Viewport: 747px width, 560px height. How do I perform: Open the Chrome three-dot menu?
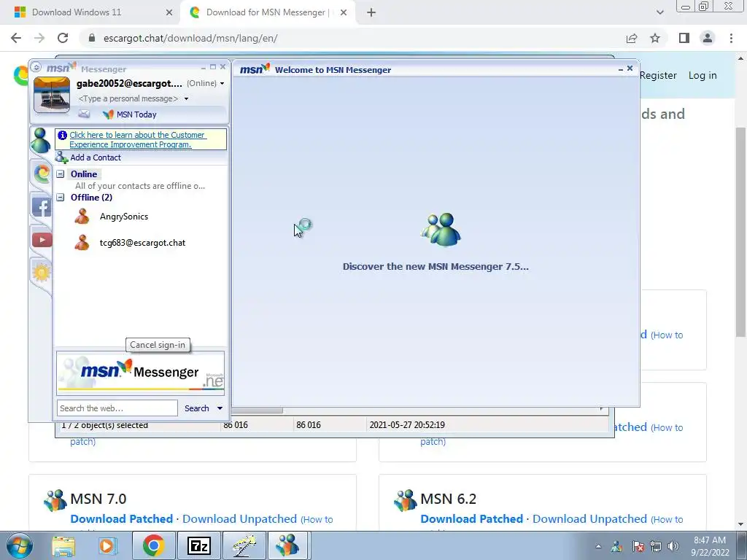pyautogui.click(x=731, y=38)
